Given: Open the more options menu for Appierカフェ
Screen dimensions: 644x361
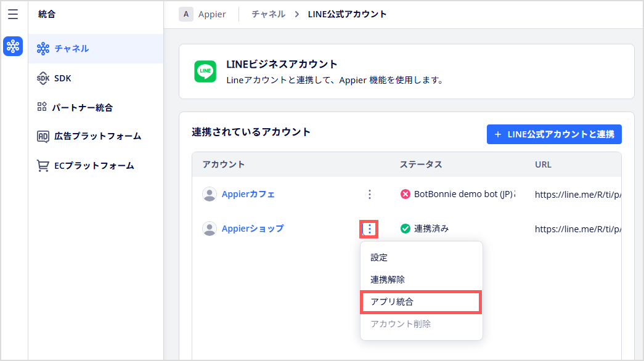Looking at the screenshot, I should (x=370, y=194).
